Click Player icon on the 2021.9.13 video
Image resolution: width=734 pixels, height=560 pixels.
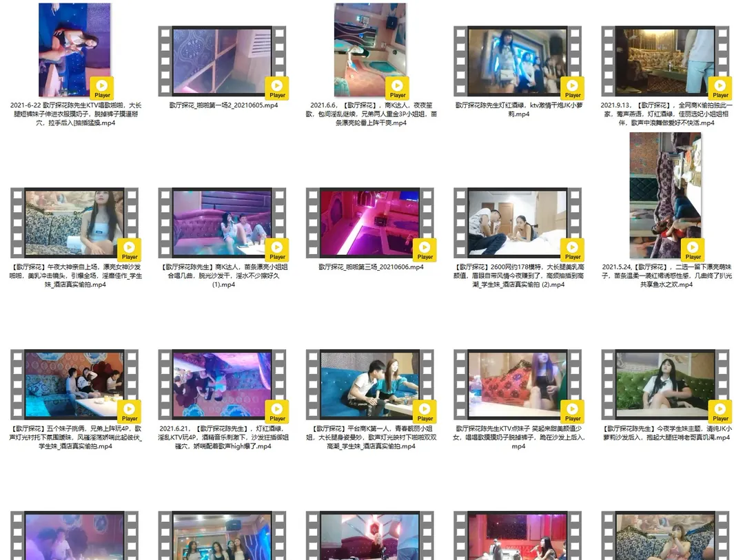click(720, 87)
